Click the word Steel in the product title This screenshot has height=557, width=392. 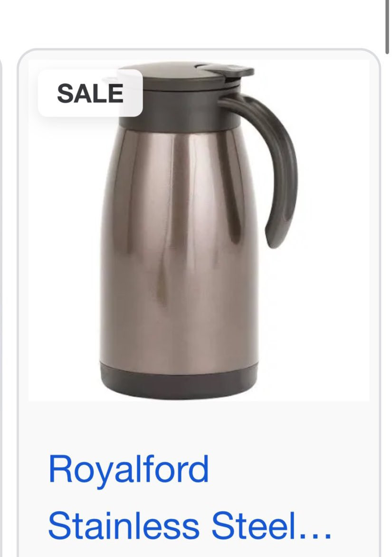(254, 527)
